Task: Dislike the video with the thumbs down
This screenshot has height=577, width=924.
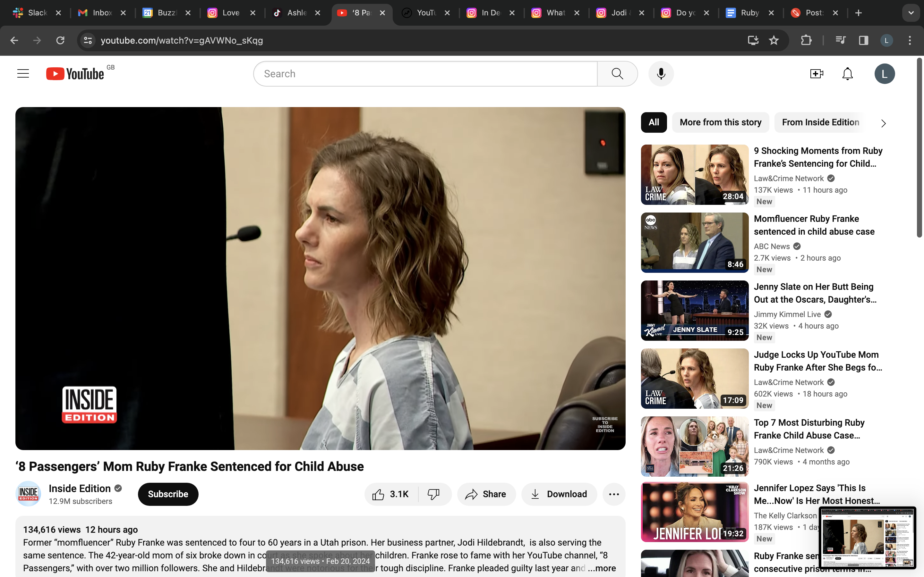Action: [x=433, y=494]
